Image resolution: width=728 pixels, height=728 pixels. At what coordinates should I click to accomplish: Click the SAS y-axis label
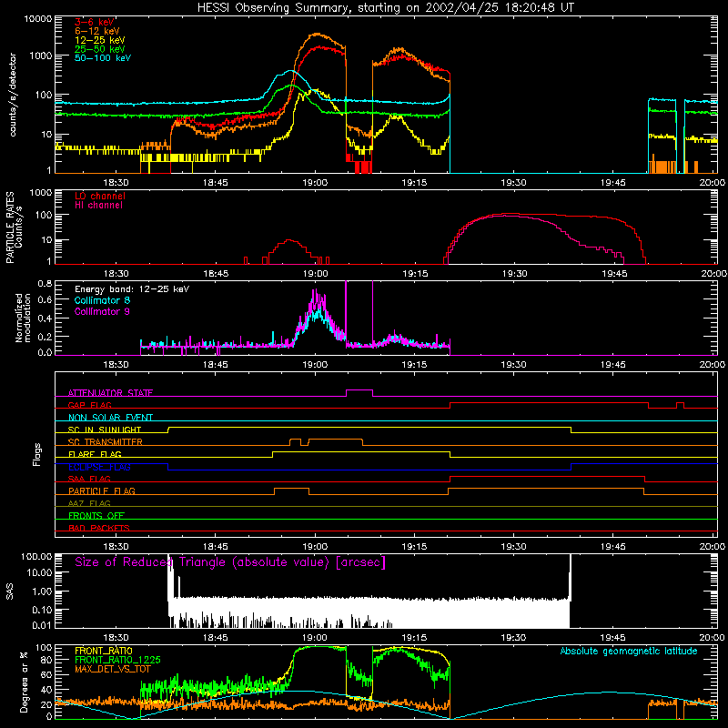10,591
